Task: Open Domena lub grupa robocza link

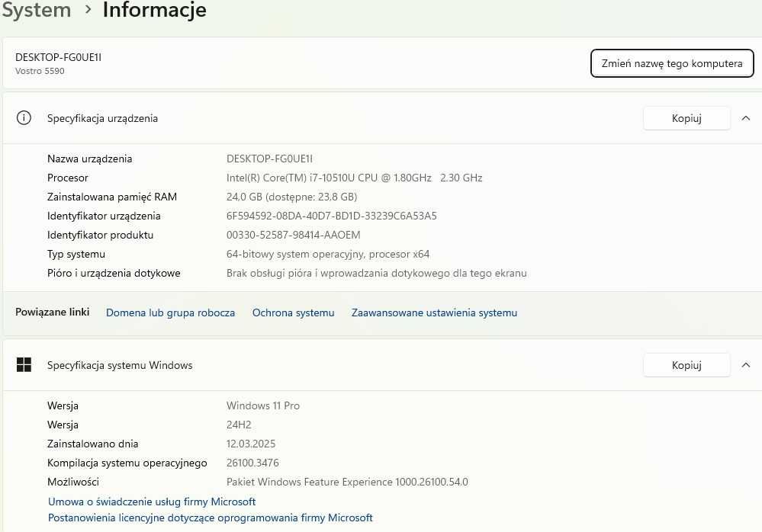Action: (x=170, y=312)
